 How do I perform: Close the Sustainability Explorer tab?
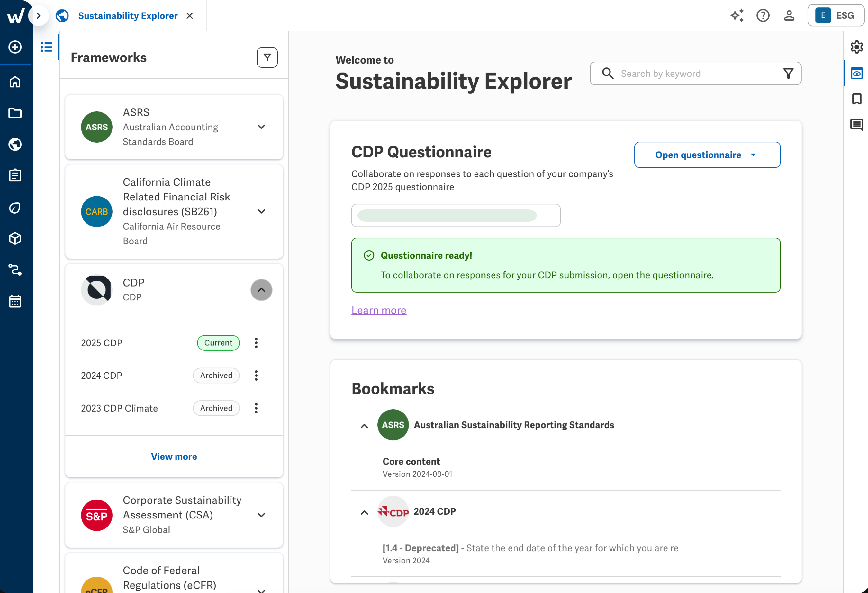tap(190, 16)
